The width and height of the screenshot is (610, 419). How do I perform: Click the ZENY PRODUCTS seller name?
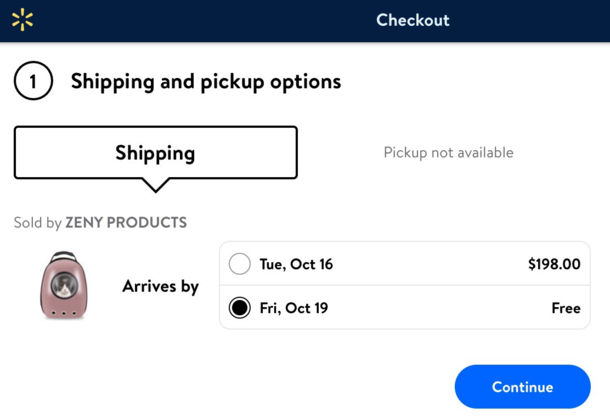(126, 223)
